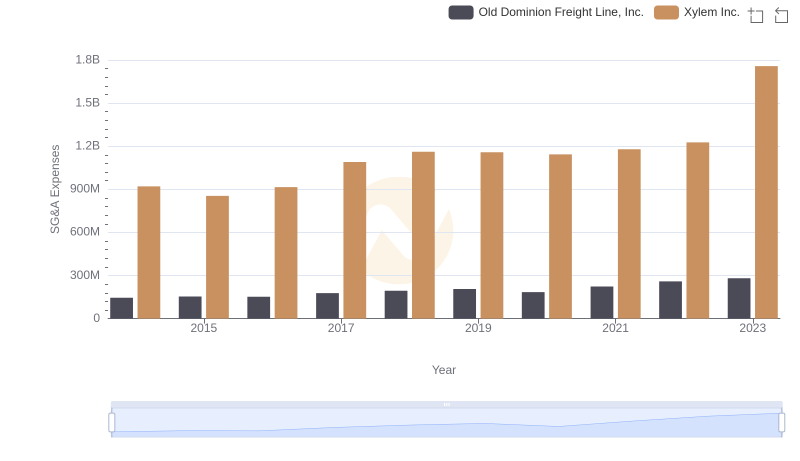Click the Old Dominion bar for 2019

point(464,304)
